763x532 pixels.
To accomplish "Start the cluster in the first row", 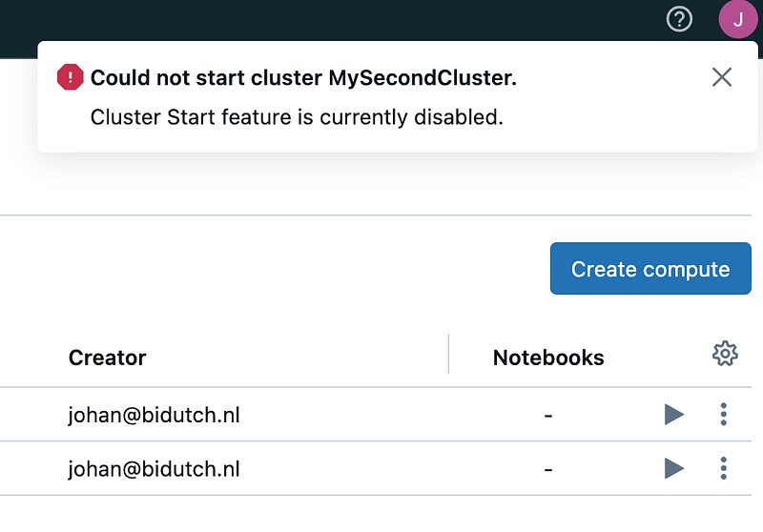I will 674,415.
